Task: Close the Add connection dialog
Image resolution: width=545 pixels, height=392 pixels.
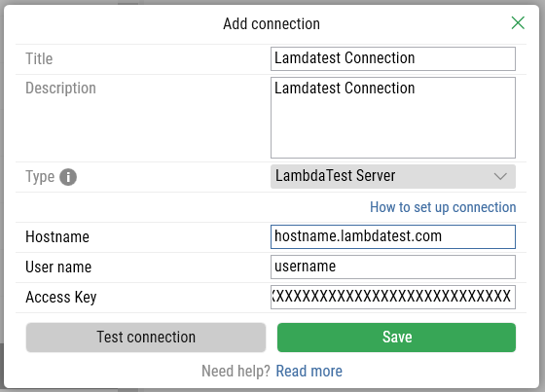Action: 518,23
